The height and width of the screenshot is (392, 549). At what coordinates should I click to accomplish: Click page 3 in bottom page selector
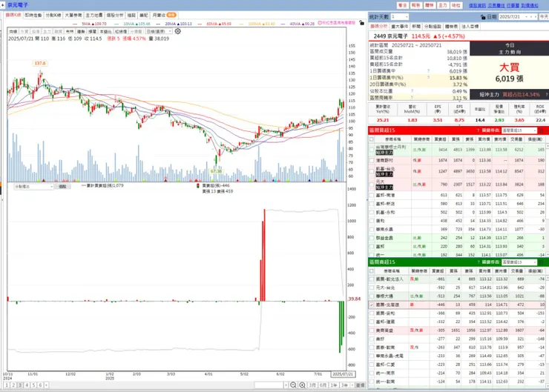coord(20,385)
